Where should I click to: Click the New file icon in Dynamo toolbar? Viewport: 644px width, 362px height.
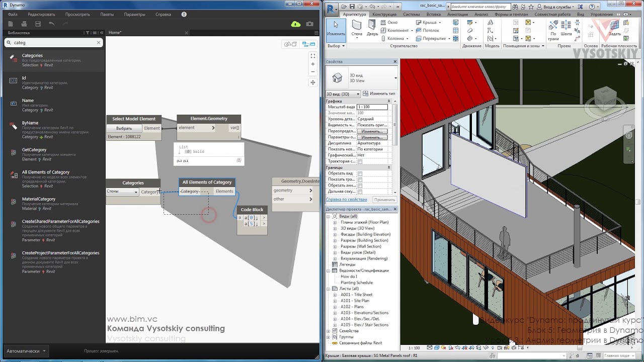coord(10,24)
